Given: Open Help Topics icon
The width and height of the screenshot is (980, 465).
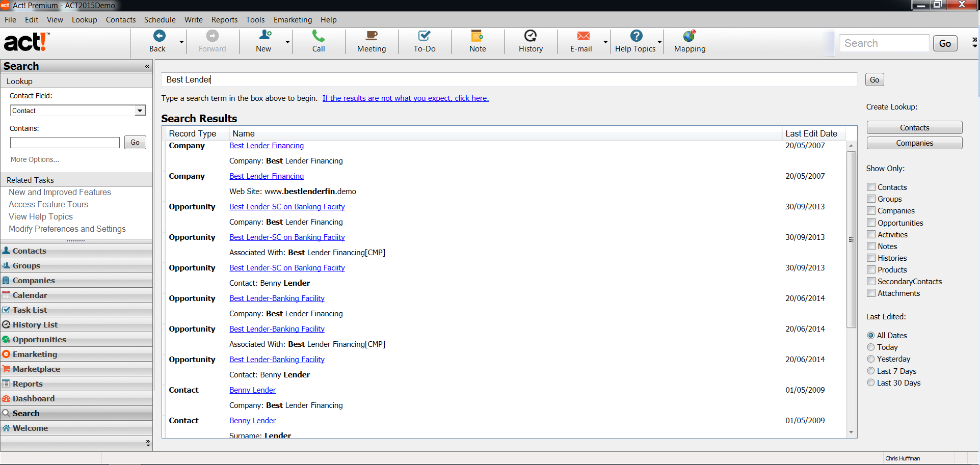Looking at the screenshot, I should pos(636,36).
